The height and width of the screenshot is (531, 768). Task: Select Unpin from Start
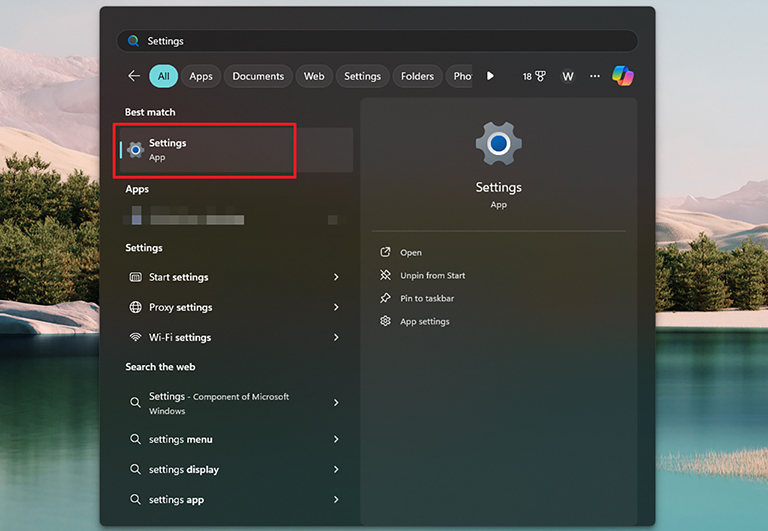coord(432,276)
